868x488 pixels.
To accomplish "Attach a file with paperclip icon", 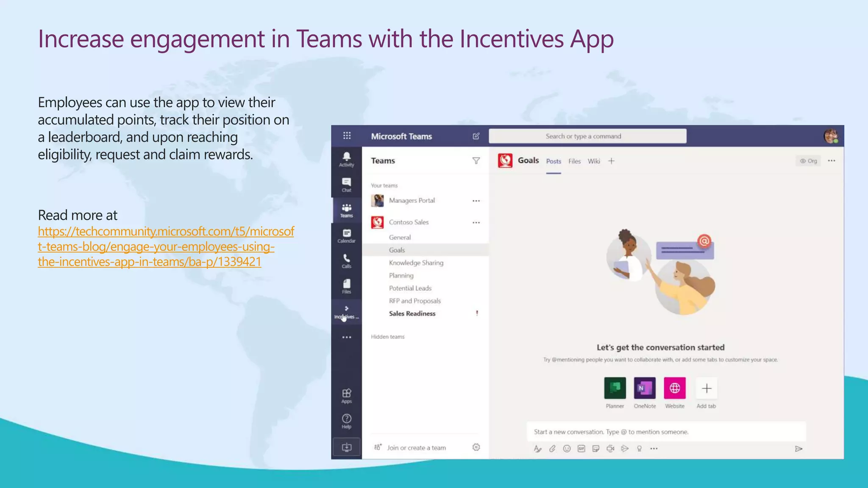I will click(552, 449).
